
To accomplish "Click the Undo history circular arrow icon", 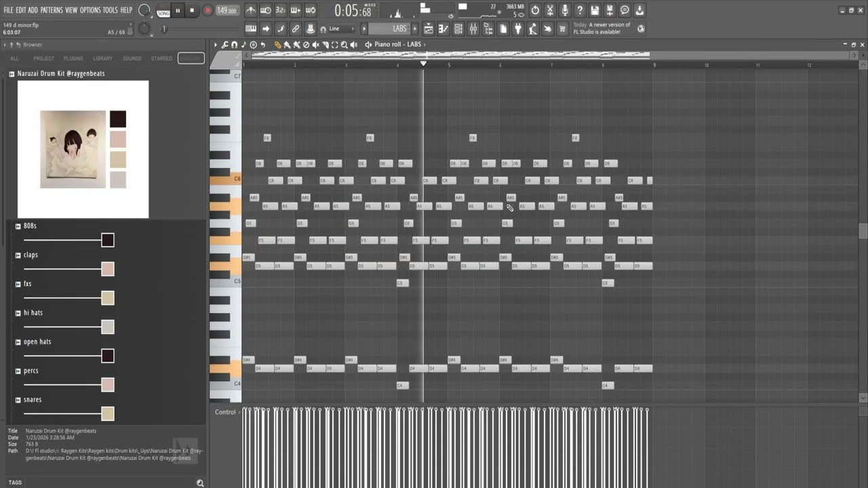I will pyautogui.click(x=535, y=10).
